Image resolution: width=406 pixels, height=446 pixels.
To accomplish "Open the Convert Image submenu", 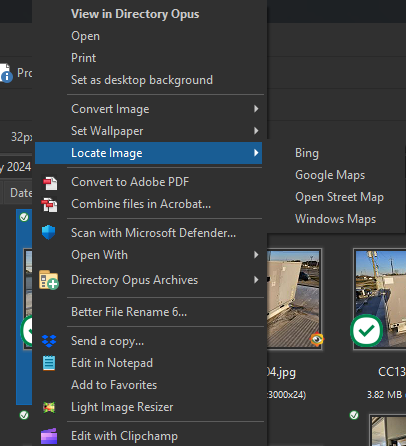I will (149, 109).
